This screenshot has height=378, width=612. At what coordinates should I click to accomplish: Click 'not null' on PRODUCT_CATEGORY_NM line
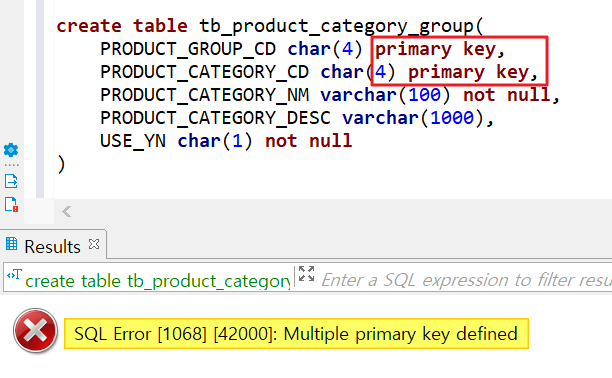pyautogui.click(x=506, y=95)
